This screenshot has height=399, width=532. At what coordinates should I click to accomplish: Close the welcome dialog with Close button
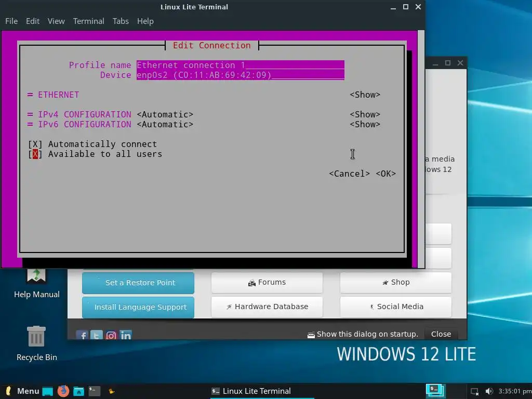tap(441, 334)
